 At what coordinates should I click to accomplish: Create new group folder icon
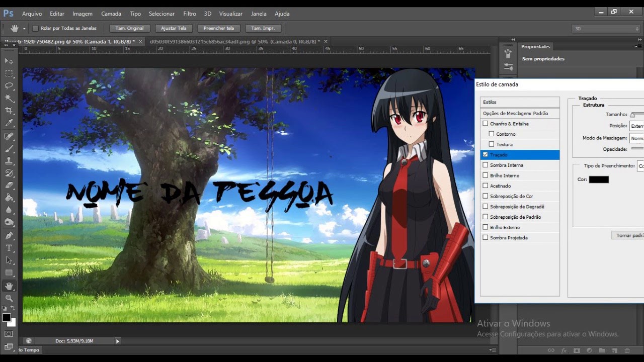coord(602,350)
